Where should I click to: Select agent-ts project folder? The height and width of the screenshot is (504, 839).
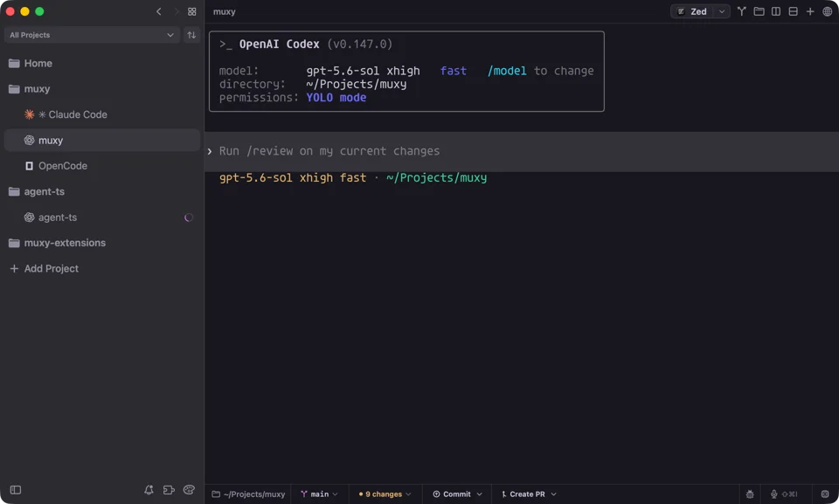coord(101,191)
